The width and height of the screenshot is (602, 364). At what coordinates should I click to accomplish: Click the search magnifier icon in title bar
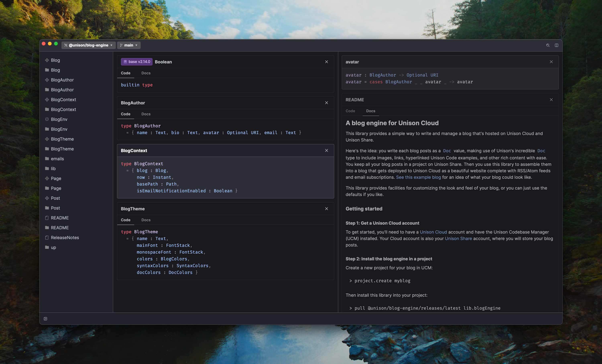point(548,45)
